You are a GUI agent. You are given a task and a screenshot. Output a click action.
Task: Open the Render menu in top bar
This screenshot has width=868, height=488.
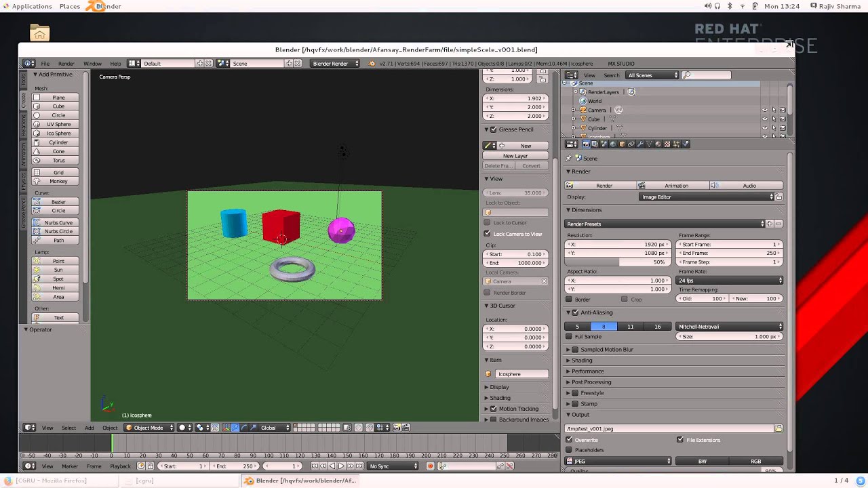[66, 63]
